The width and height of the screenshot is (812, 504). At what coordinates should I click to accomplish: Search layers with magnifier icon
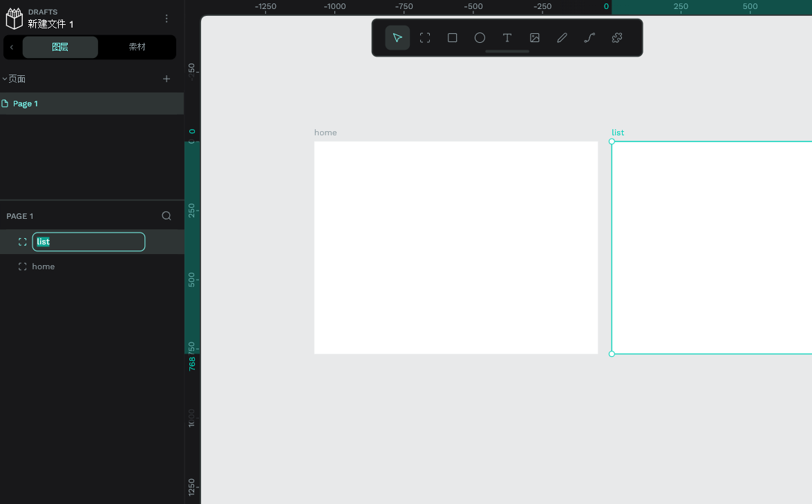pos(167,216)
